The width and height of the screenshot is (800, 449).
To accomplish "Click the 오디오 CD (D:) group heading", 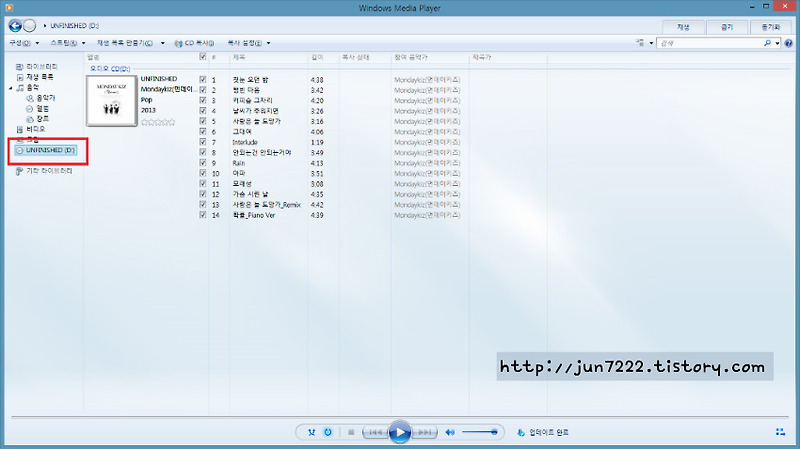I will [110, 68].
